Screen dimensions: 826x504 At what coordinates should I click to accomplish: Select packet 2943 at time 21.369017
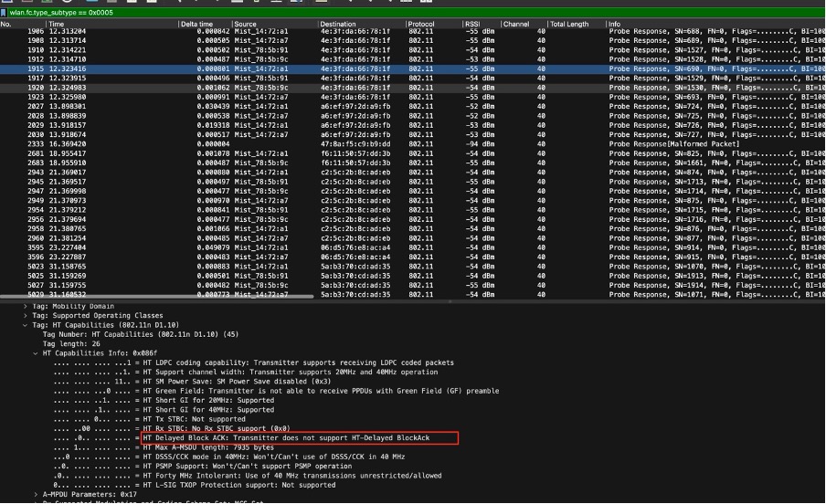[x=413, y=173]
